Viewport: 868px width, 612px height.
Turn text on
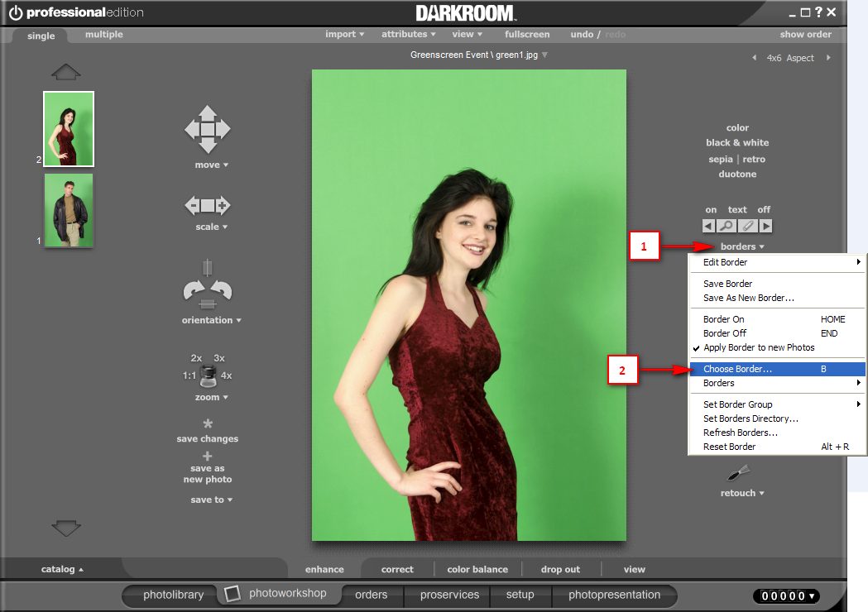pos(711,210)
